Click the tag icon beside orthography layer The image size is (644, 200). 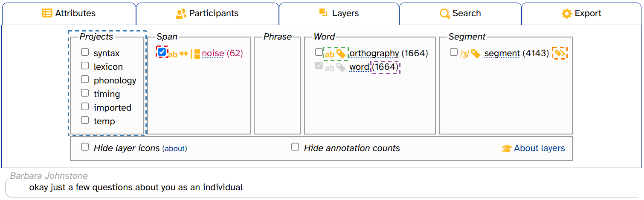pos(341,54)
